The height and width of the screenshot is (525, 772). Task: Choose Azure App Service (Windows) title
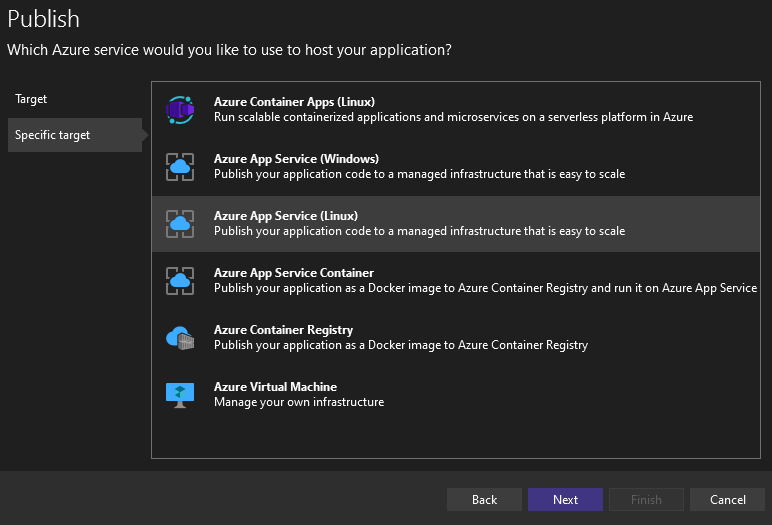(x=296, y=159)
